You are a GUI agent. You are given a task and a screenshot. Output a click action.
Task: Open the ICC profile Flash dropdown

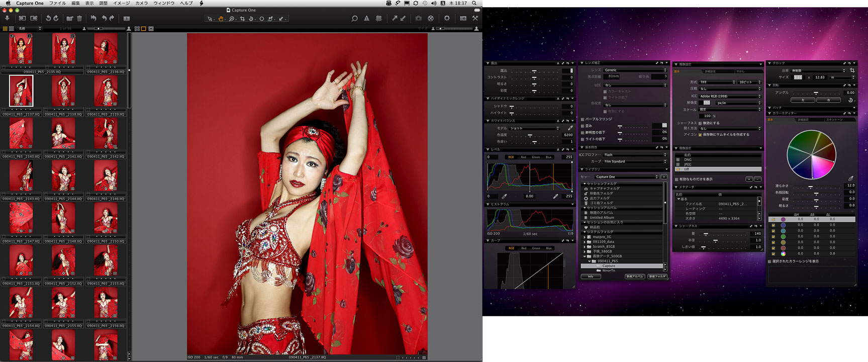(634, 155)
